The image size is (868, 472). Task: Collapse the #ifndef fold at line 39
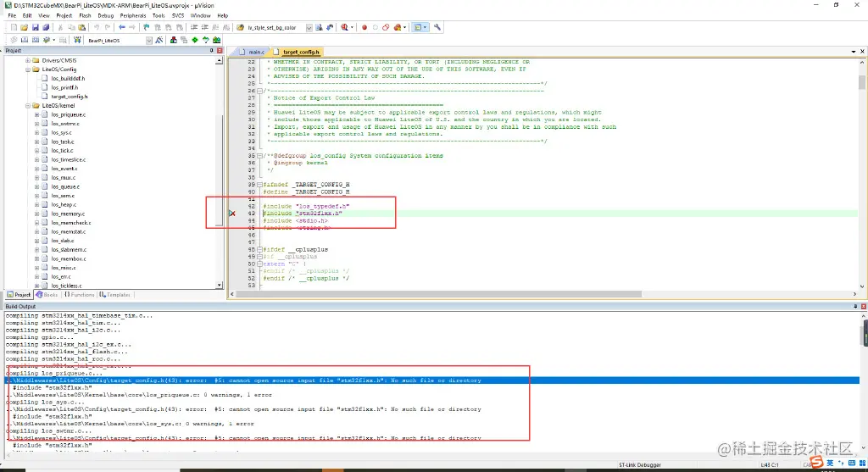[x=259, y=185]
